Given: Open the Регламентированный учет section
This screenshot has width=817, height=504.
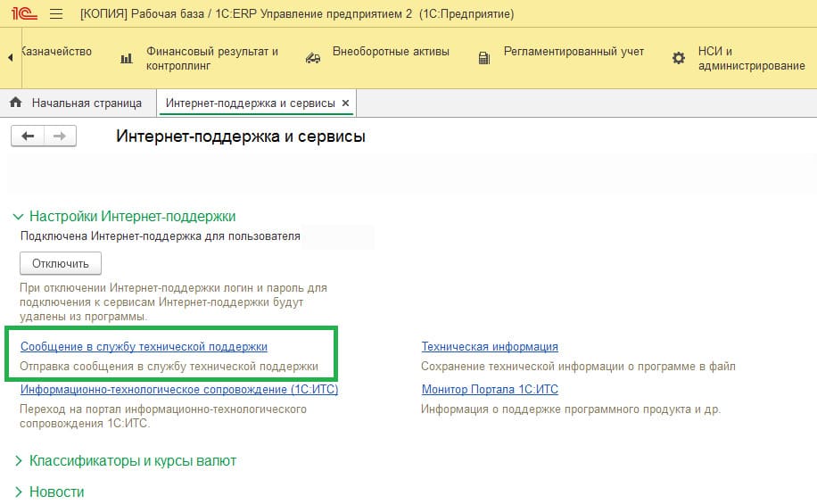Looking at the screenshot, I should click(574, 52).
